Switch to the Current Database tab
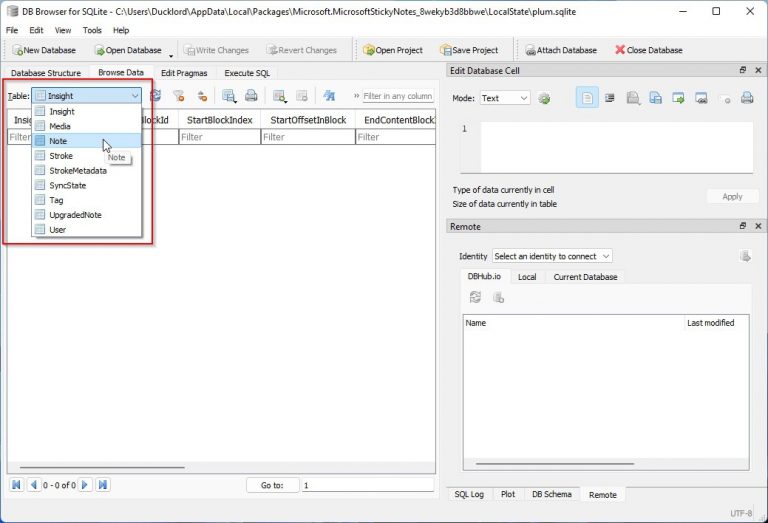Image resolution: width=768 pixels, height=523 pixels. click(585, 277)
